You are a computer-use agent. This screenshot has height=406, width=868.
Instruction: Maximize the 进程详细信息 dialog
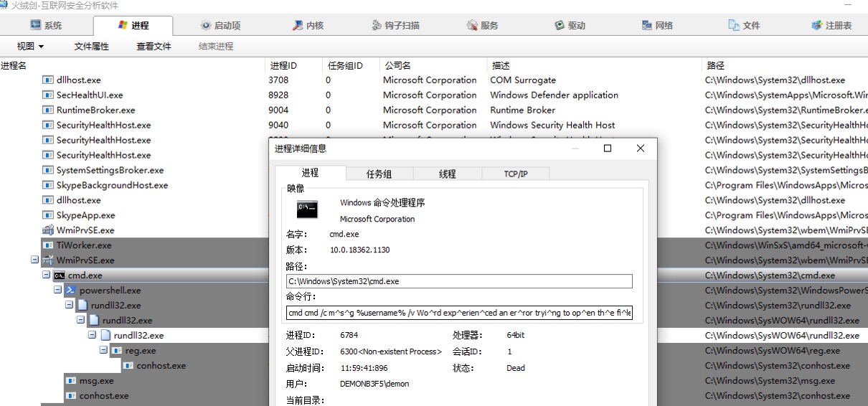click(607, 148)
